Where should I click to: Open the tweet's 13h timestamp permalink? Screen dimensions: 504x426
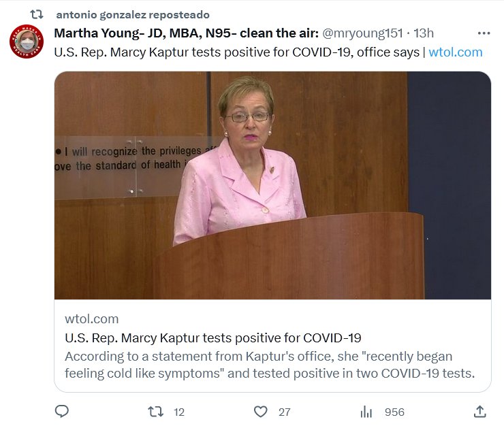(424, 33)
